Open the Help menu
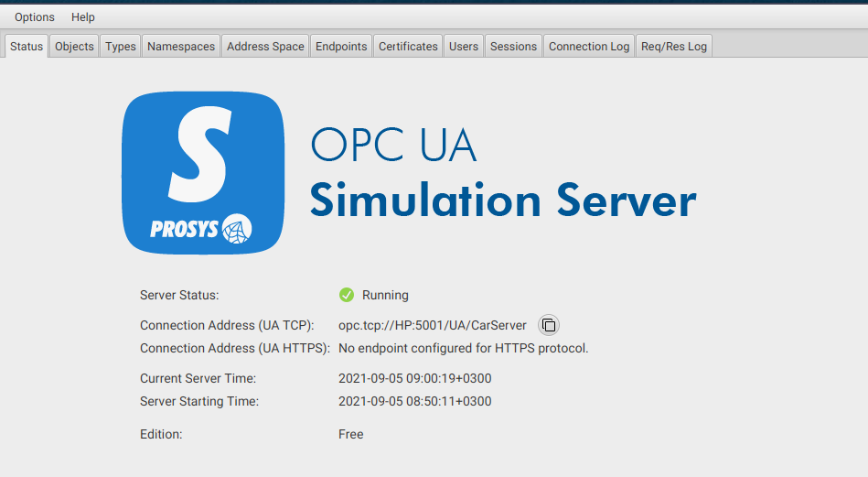 pos(83,17)
